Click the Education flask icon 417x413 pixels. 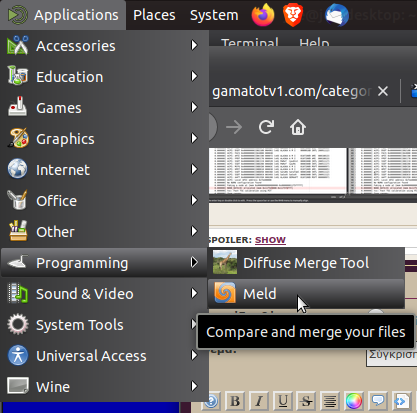(x=18, y=76)
